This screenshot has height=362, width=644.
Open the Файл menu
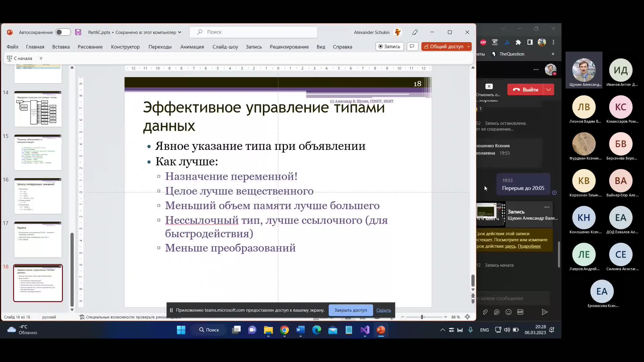(12, 47)
